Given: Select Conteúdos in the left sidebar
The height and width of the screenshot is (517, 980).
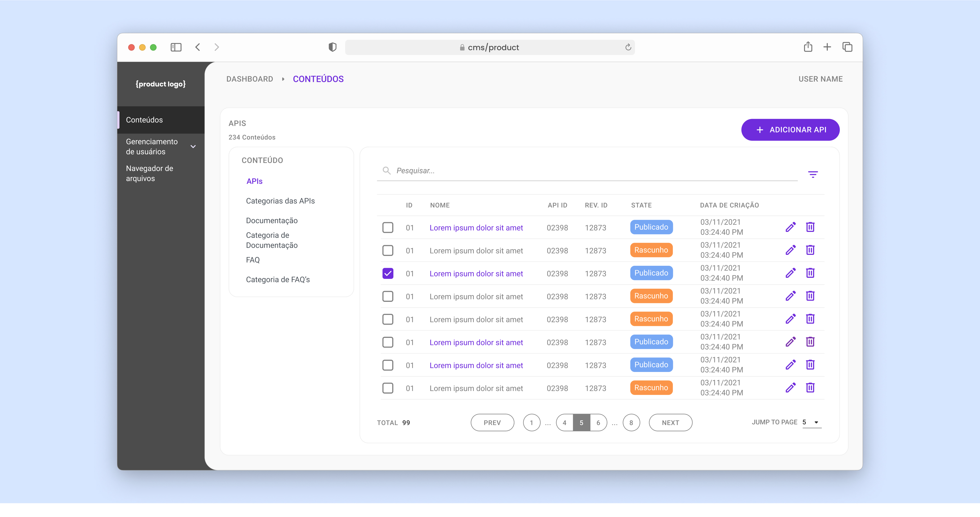Looking at the screenshot, I should tap(161, 120).
